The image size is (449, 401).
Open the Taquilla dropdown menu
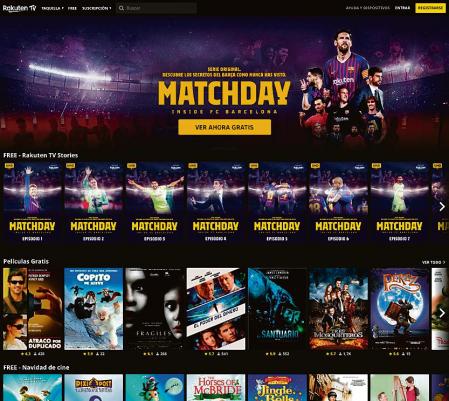[52, 8]
